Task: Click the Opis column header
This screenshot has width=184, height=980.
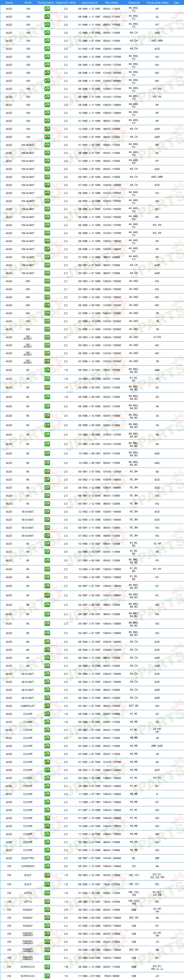Action: 176,2
